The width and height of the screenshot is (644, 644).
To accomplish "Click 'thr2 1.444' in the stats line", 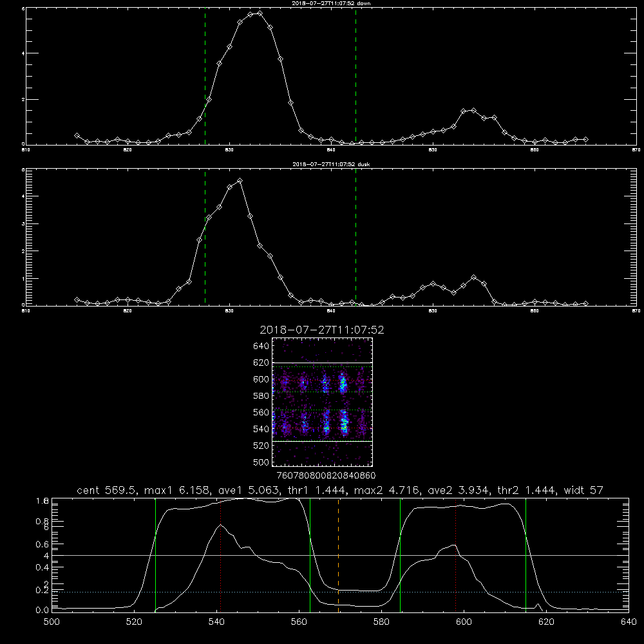I will click(x=527, y=490).
